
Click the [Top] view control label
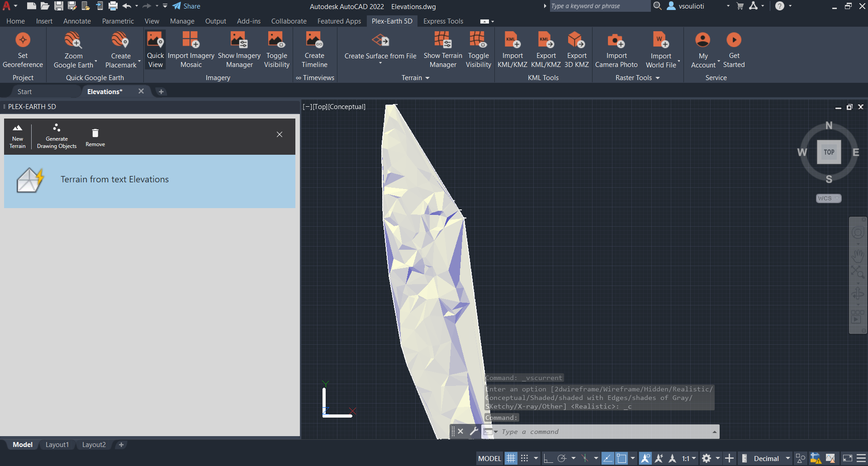[320, 107]
